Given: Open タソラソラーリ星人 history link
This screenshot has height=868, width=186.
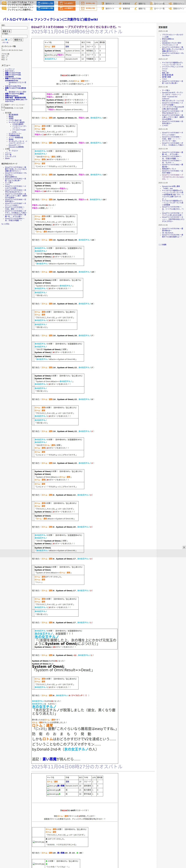Looking at the screenshot, I should pyautogui.click(x=169, y=141).
